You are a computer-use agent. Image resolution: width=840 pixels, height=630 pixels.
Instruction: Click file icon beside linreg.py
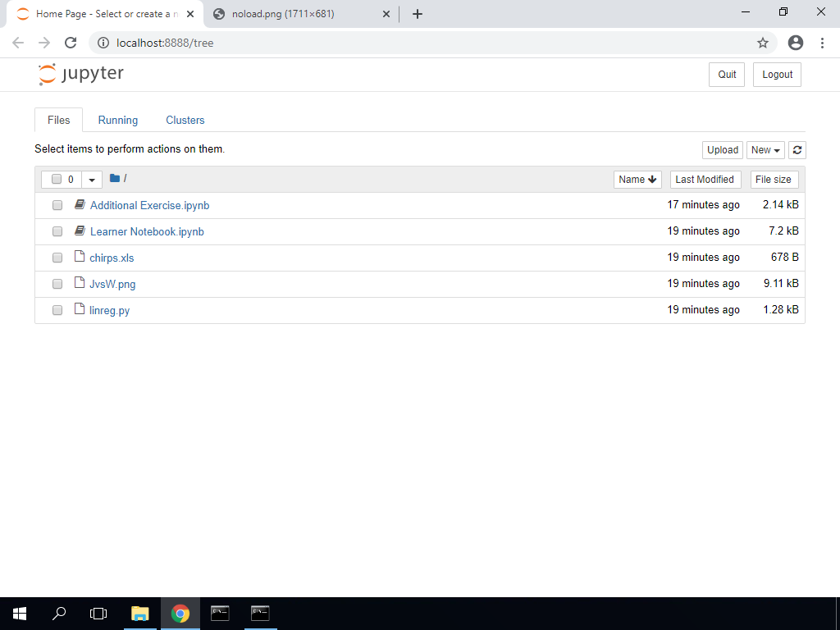(x=80, y=308)
